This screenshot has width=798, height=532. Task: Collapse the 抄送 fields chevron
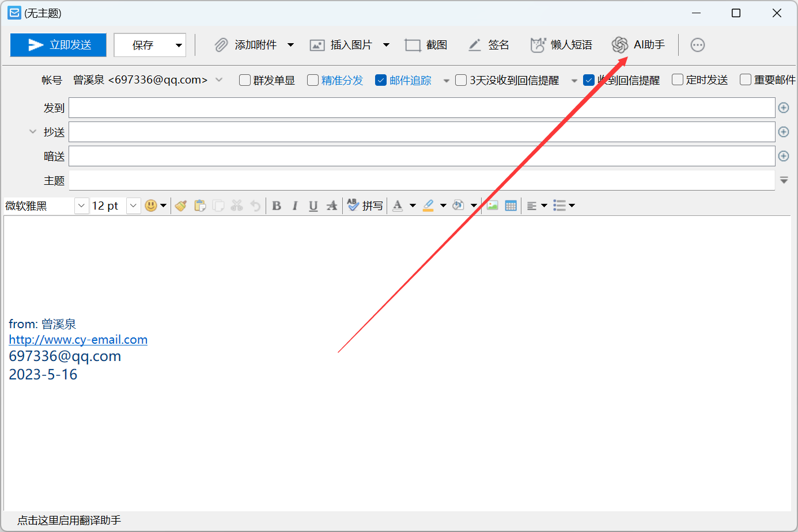[33, 132]
